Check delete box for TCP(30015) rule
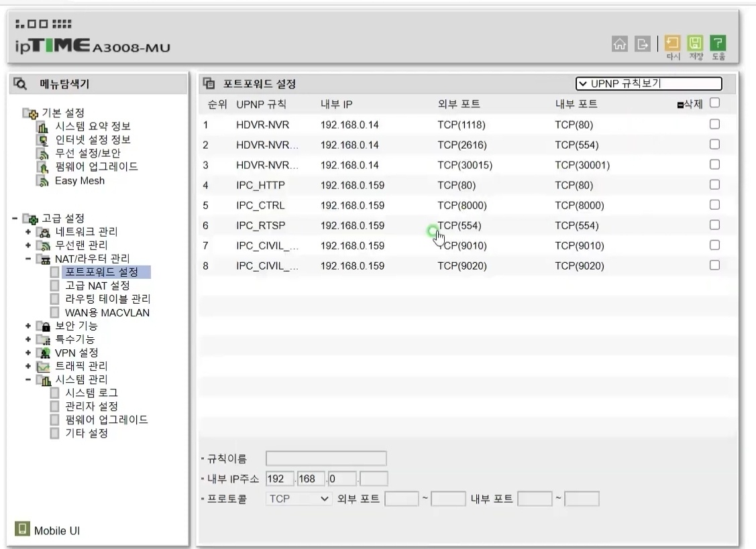 [x=715, y=165]
